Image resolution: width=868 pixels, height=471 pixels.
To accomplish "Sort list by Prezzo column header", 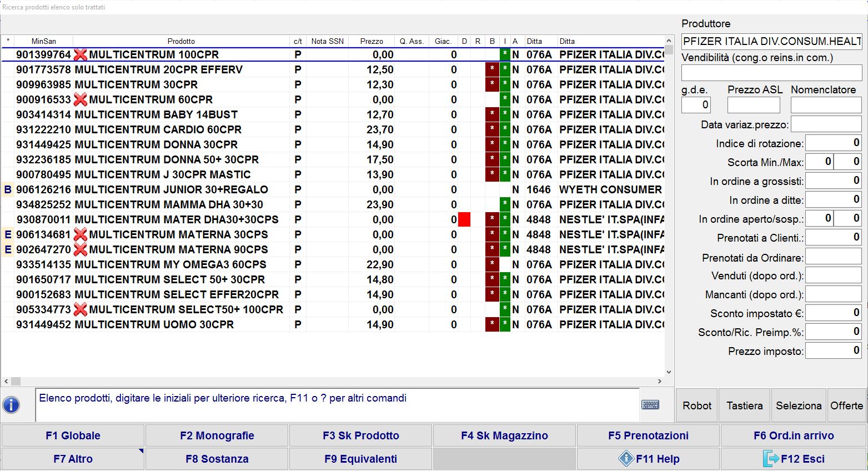I will point(371,41).
